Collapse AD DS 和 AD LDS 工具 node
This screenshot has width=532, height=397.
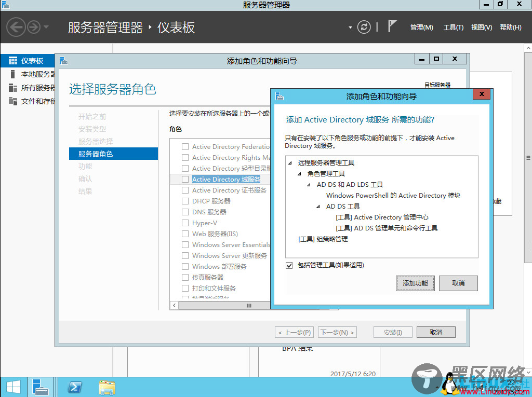309,185
